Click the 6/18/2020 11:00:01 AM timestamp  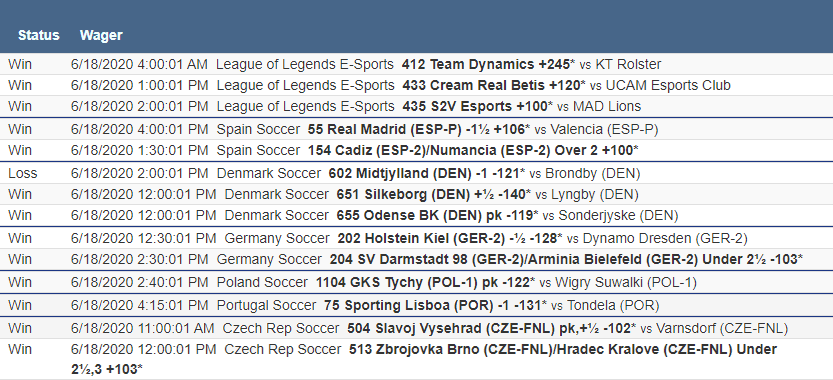point(143,328)
